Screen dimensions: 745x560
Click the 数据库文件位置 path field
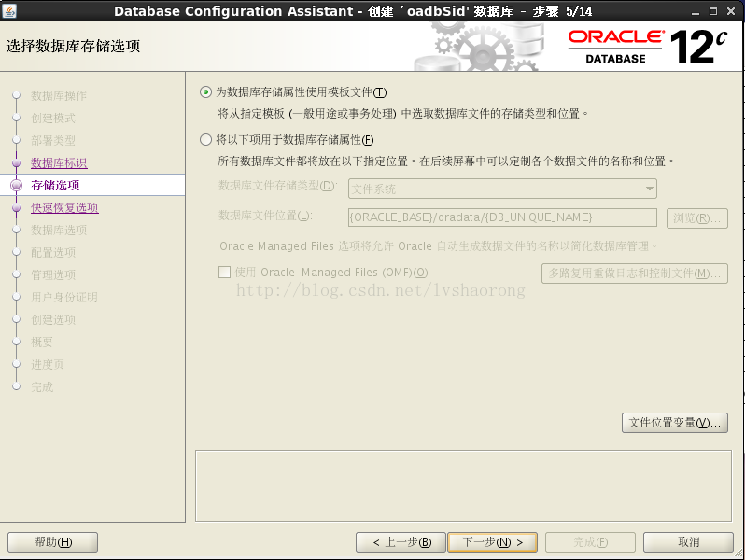[x=502, y=217]
